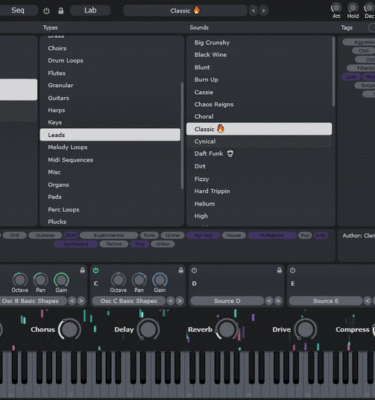Load the Hard Trippin sound
The image size is (375, 400).
click(259, 191)
